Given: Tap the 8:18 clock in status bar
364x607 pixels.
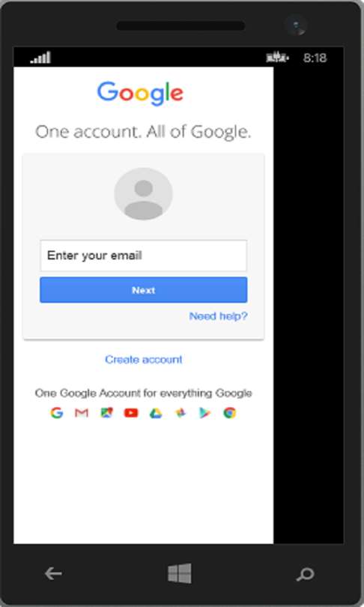Looking at the screenshot, I should tap(315, 58).
